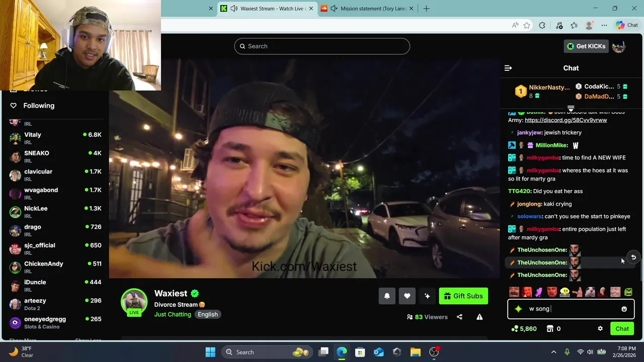
Task: Close the Mission statement tab
Action: click(x=411, y=9)
